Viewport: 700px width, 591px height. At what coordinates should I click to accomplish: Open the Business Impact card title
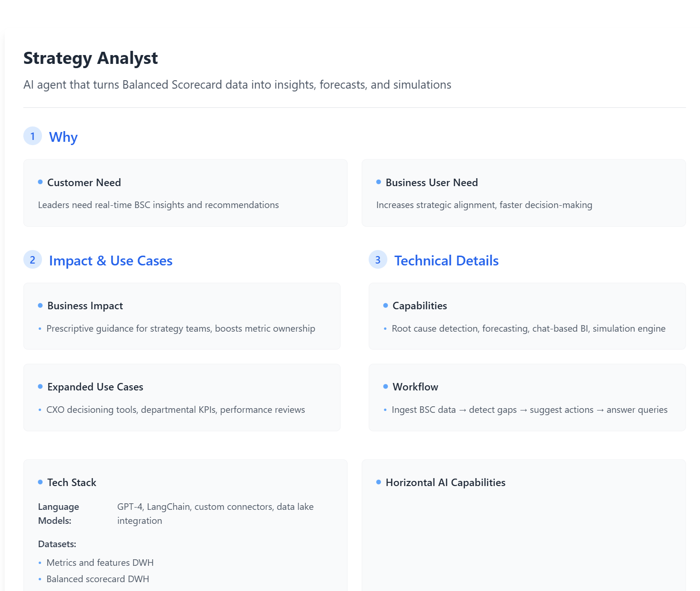[85, 306]
